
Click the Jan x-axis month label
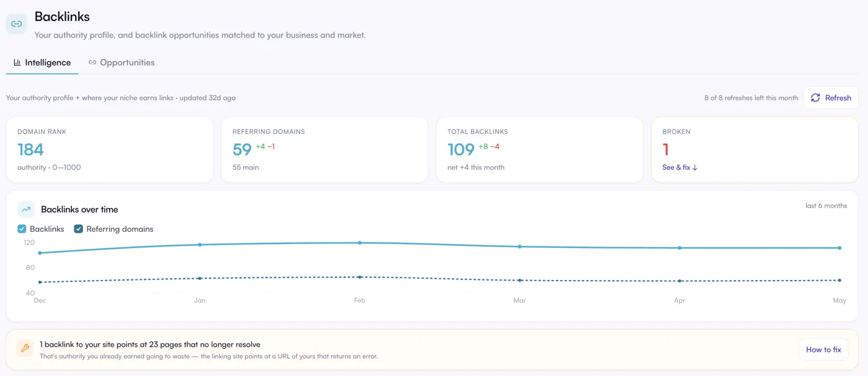coord(200,300)
